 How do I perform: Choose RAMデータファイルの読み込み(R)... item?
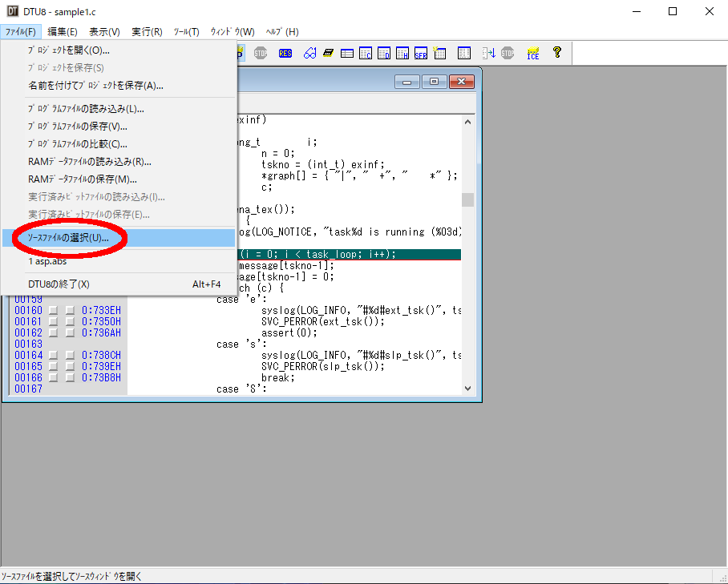tap(119, 162)
